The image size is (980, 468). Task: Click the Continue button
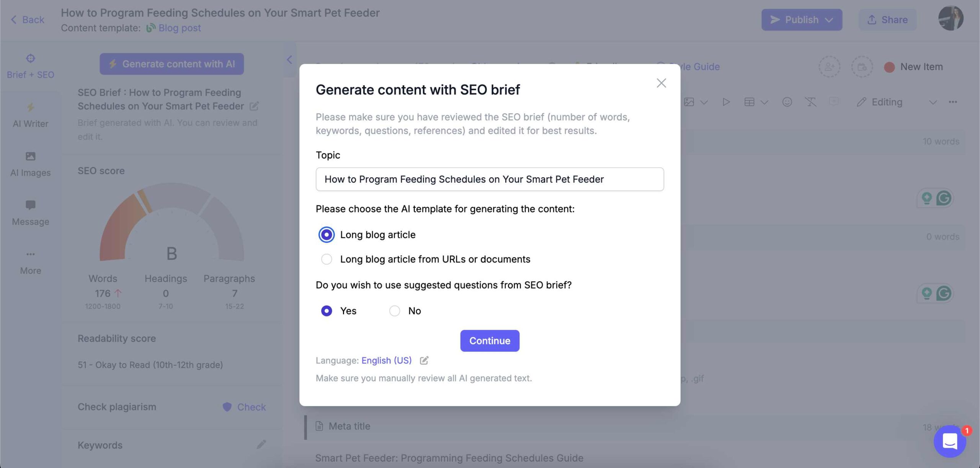[490, 341]
